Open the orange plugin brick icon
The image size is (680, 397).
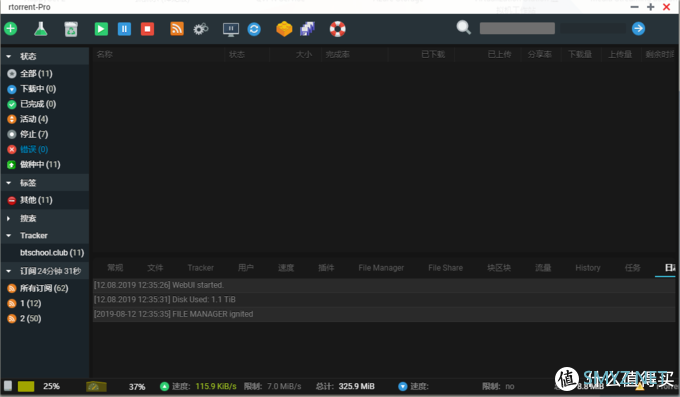[284, 29]
